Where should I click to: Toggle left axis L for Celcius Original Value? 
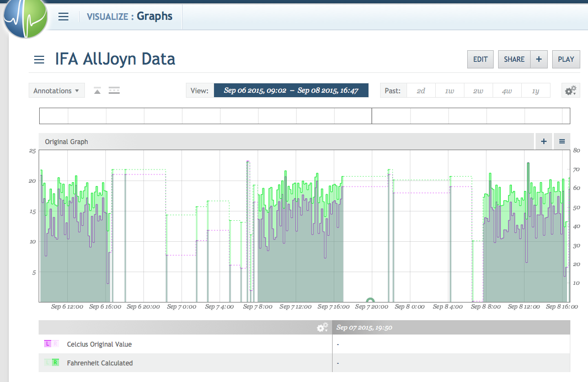[x=47, y=343]
